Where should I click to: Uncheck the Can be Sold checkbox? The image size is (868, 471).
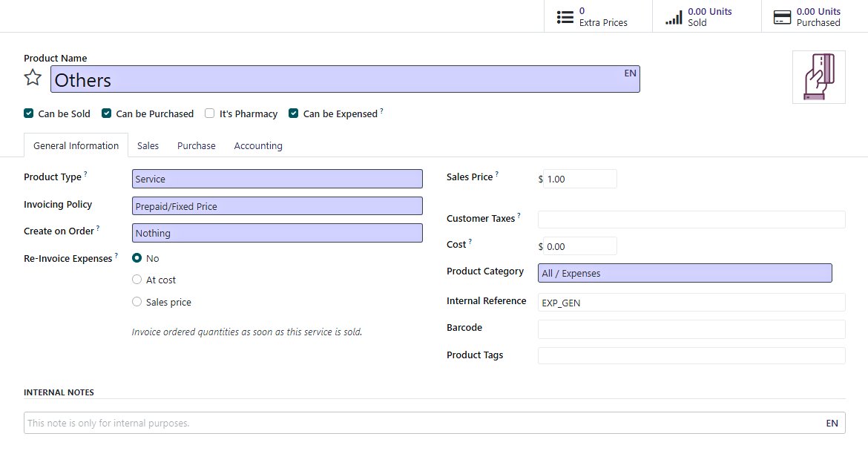[x=29, y=113]
